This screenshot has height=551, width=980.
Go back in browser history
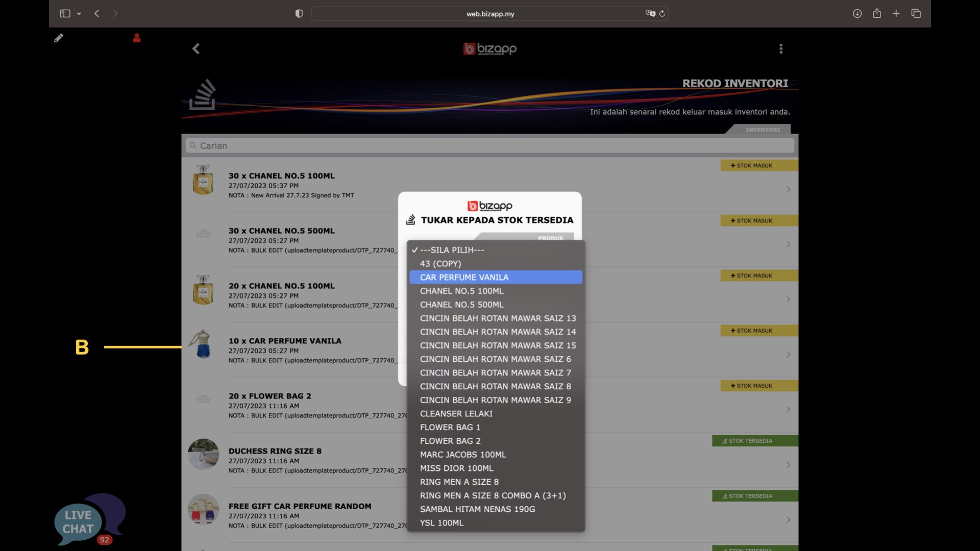tap(97, 14)
